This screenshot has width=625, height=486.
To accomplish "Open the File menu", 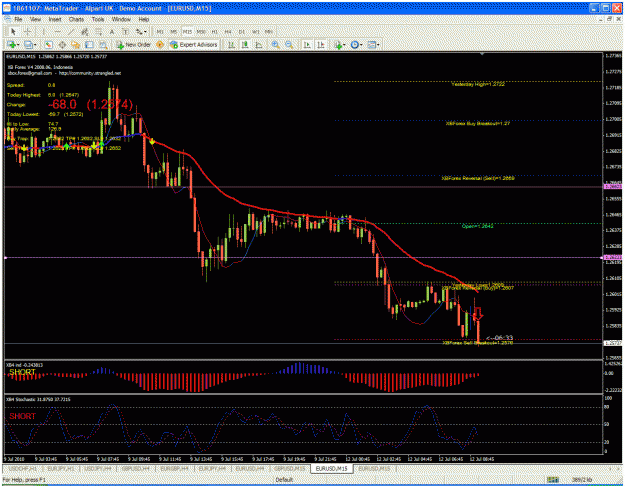I will pos(18,19).
